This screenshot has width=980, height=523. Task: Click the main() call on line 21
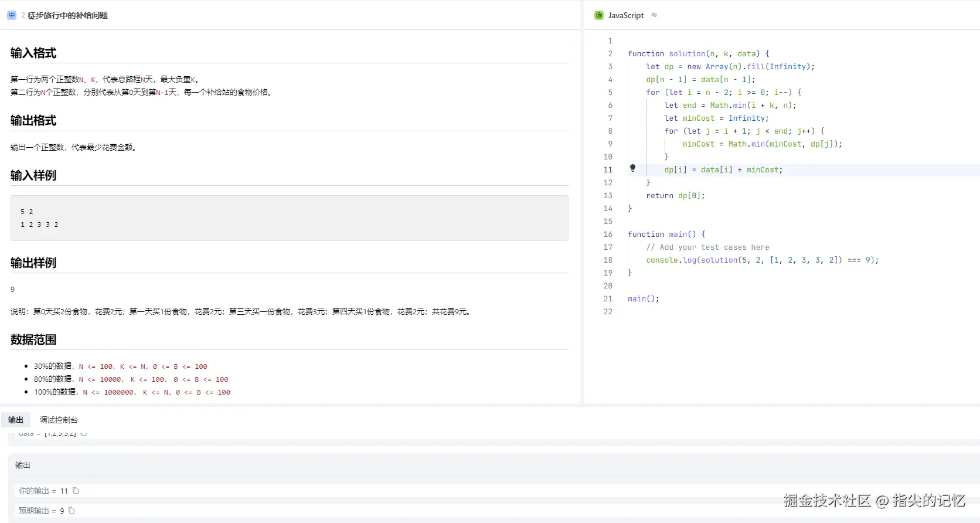[643, 299]
